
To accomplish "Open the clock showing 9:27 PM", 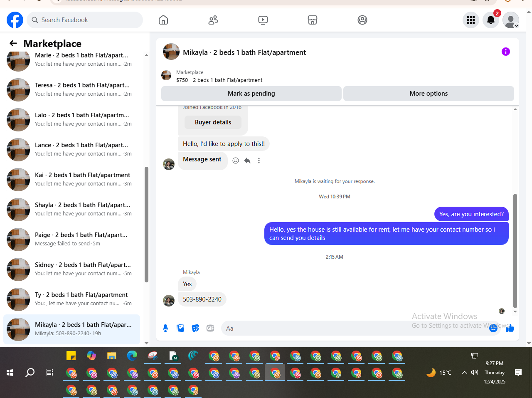I will click(495, 363).
